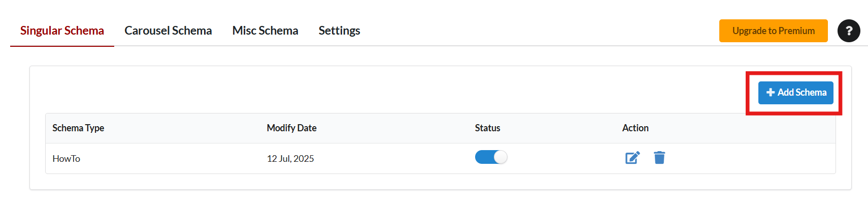The height and width of the screenshot is (202, 868).
Task: Click the Upgrade to Premium button
Action: pyautogui.click(x=773, y=31)
